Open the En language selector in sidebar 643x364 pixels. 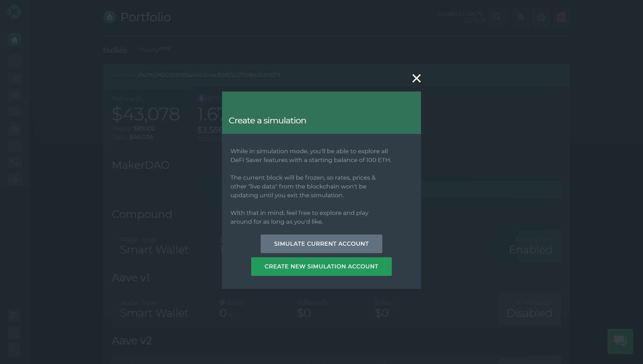[x=15, y=349]
